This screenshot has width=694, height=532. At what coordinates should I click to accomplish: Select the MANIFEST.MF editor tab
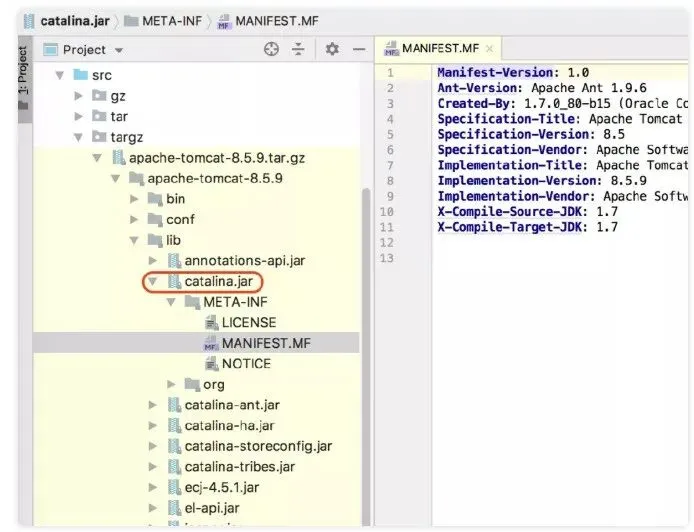(x=440, y=48)
